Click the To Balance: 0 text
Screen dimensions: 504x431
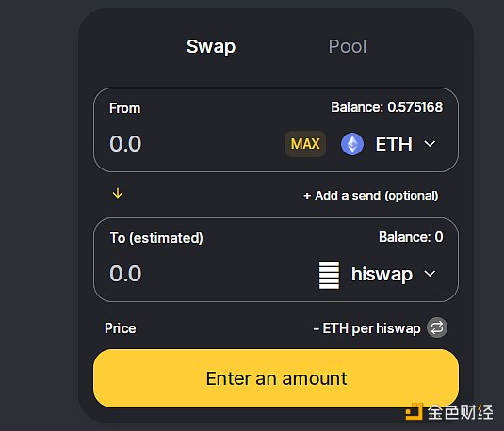411,237
